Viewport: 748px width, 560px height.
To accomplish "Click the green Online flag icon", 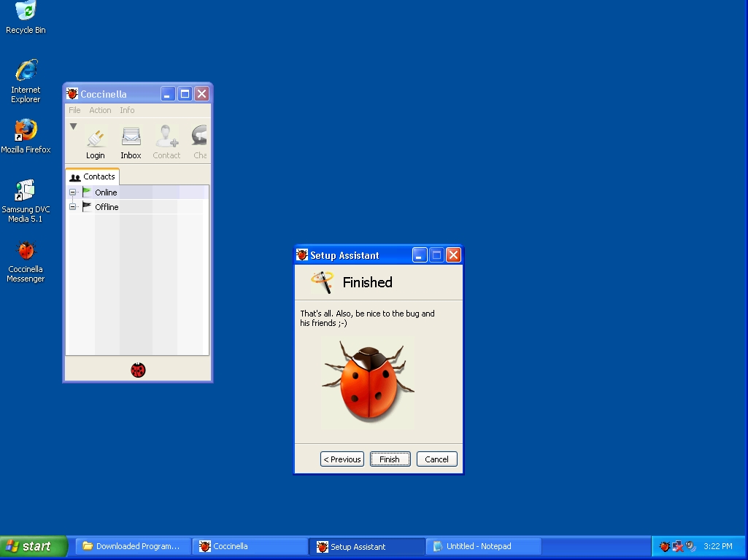I will [x=87, y=192].
